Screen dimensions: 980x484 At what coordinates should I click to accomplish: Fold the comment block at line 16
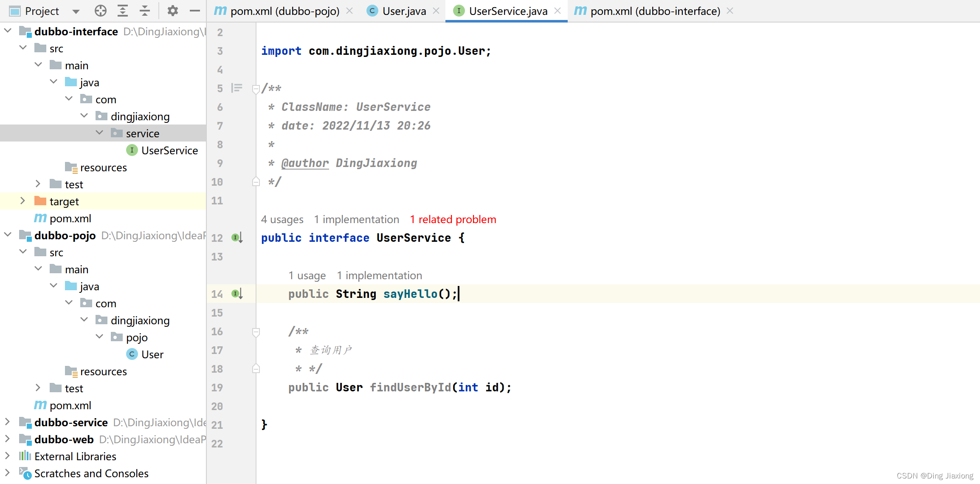(x=256, y=332)
